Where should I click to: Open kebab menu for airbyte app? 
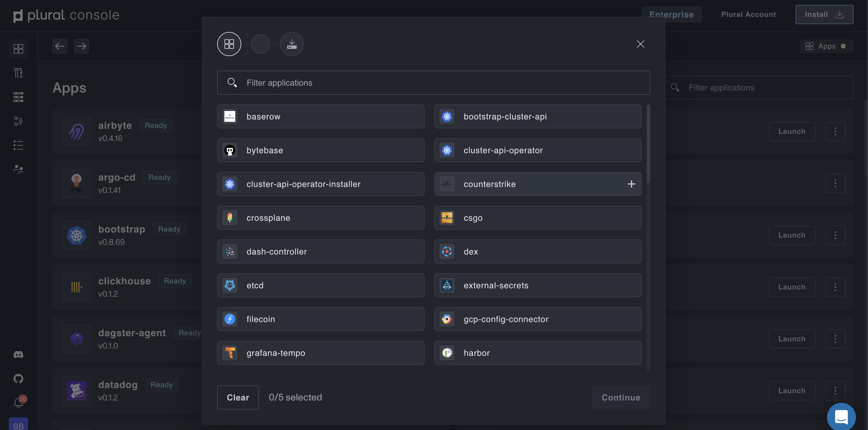[835, 131]
